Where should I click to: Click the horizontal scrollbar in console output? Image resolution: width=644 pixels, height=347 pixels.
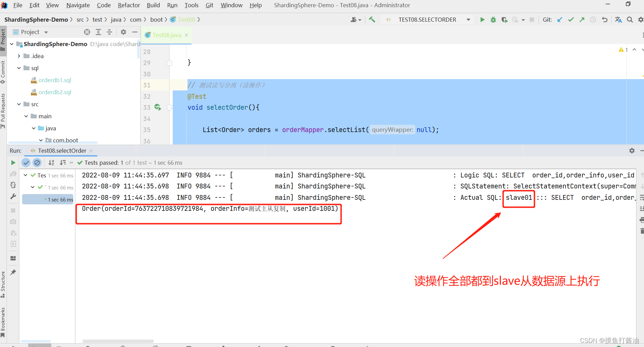tap(118, 341)
